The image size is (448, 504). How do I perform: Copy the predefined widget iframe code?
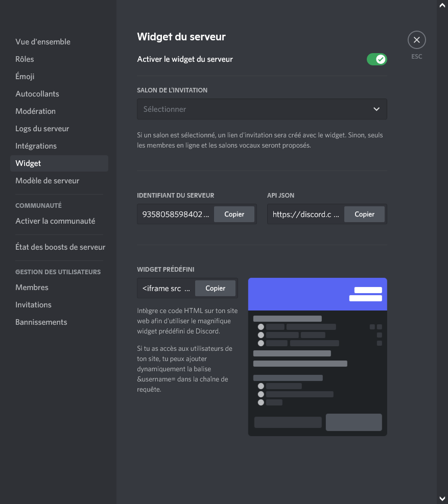point(215,289)
